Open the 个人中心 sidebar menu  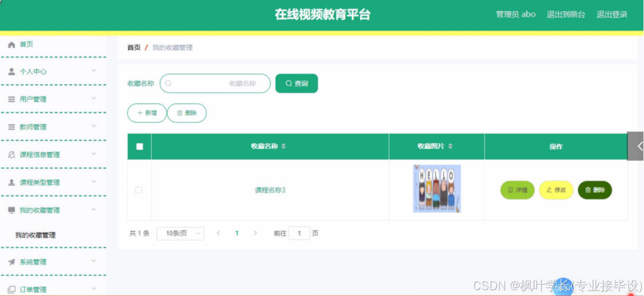[53, 71]
